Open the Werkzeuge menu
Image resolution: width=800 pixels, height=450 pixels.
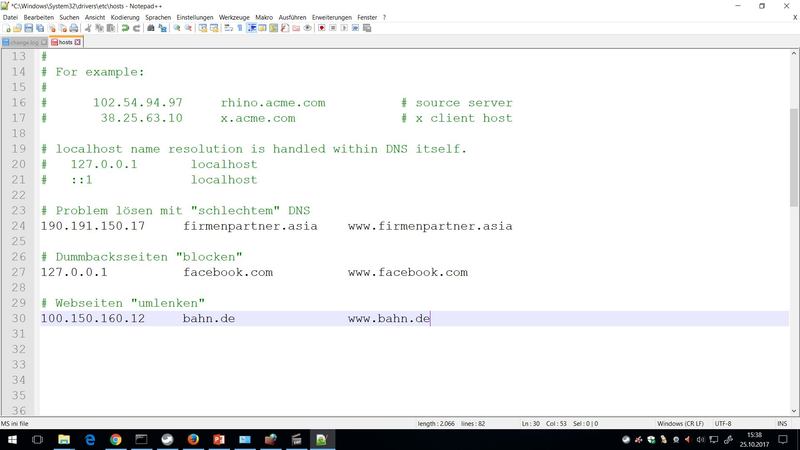click(x=234, y=17)
